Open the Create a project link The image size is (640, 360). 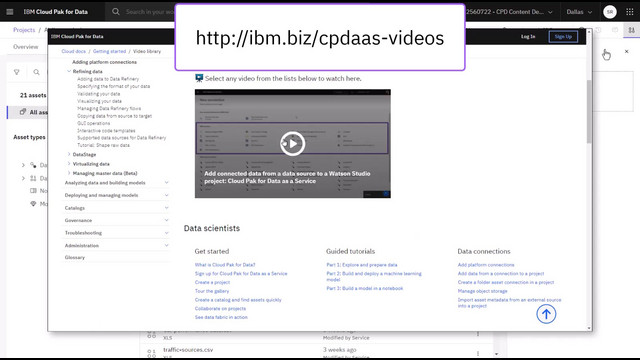pyautogui.click(x=212, y=282)
